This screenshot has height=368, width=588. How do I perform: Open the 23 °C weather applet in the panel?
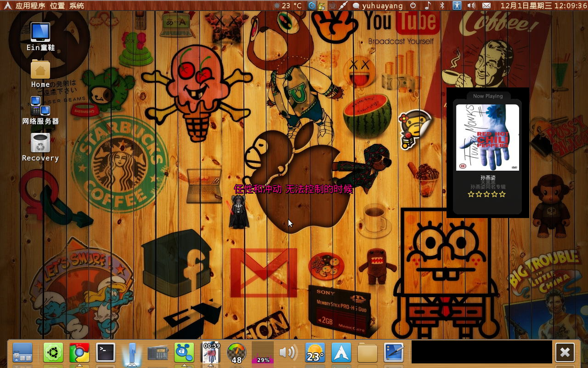288,6
